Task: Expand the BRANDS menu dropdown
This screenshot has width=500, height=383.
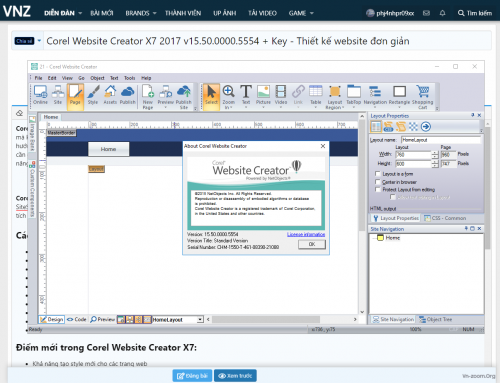Action: click(154, 13)
